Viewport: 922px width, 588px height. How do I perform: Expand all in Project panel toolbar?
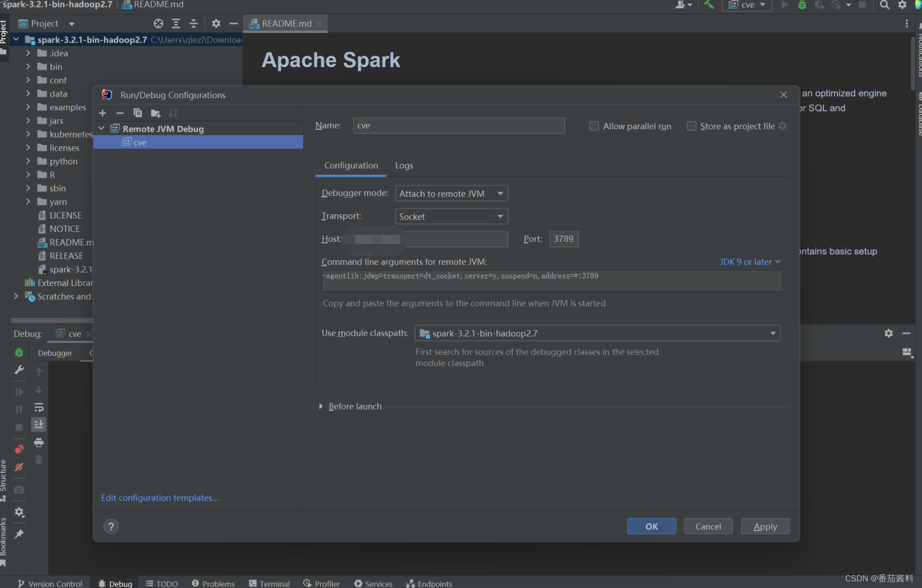click(176, 24)
